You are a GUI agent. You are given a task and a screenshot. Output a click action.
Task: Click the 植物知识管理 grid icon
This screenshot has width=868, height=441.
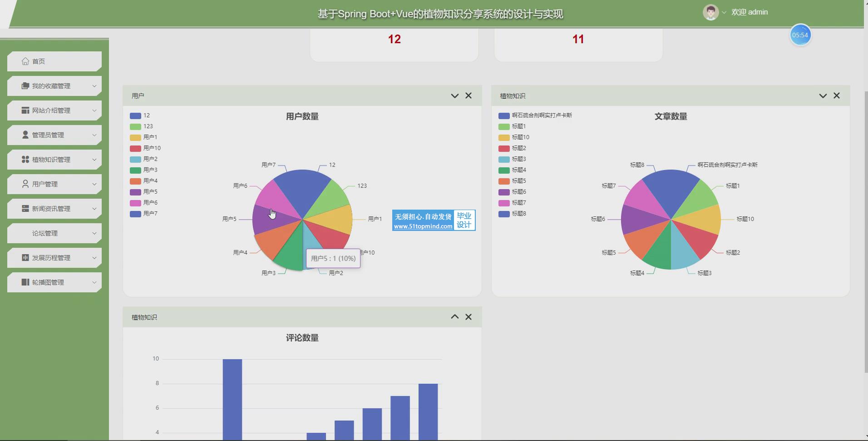[x=25, y=159]
